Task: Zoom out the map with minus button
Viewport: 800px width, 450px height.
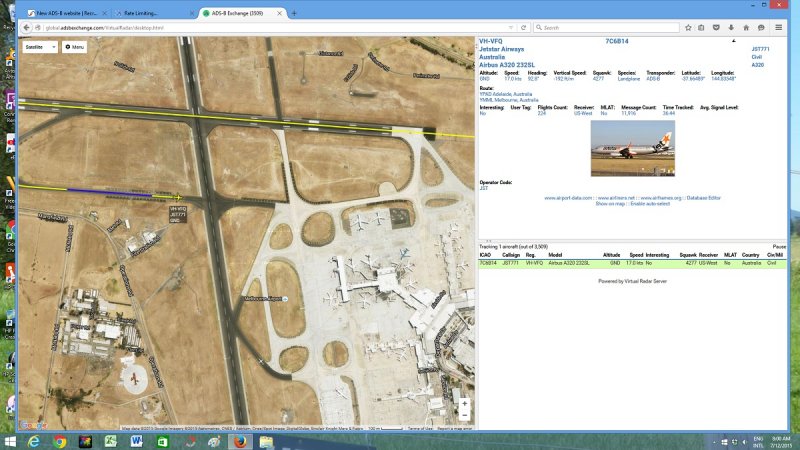Action: 464,415
